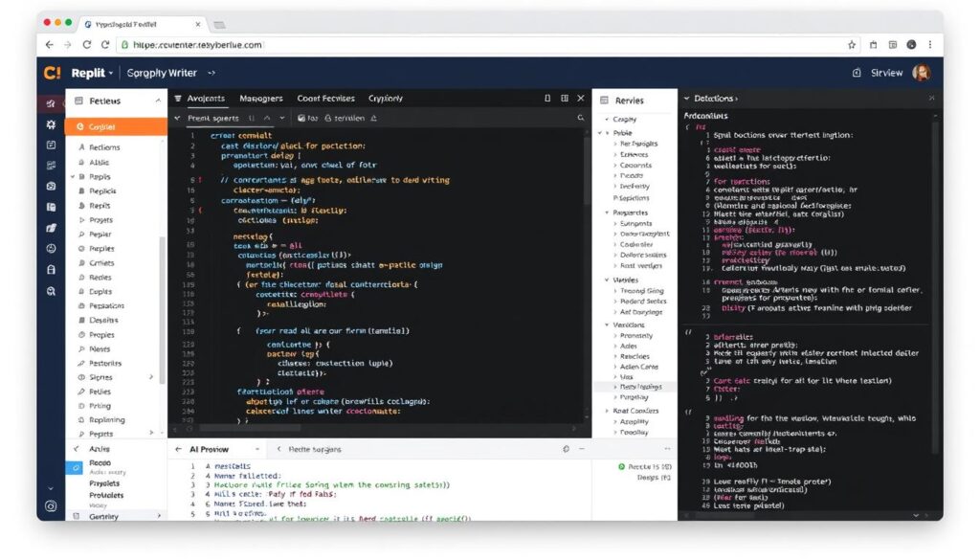
Task: Open a new browser tab
Action: coord(219,25)
